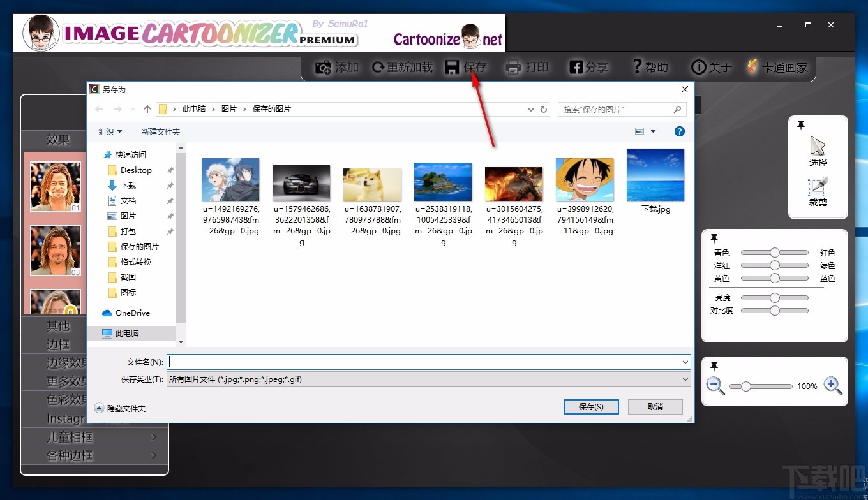Click the refresh button beside address bar
The image size is (868, 500).
[544, 109]
